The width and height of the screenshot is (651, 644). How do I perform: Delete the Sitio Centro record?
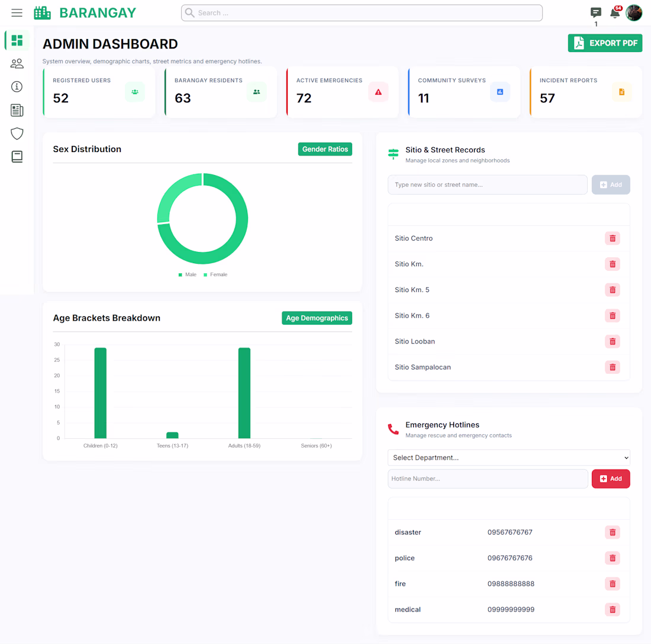[613, 238]
